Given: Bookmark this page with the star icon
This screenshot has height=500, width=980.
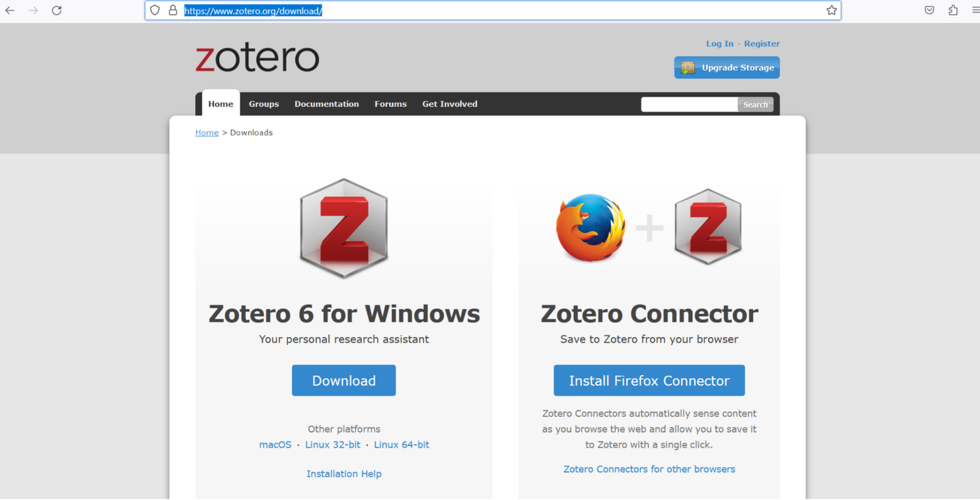Looking at the screenshot, I should coord(831,10).
